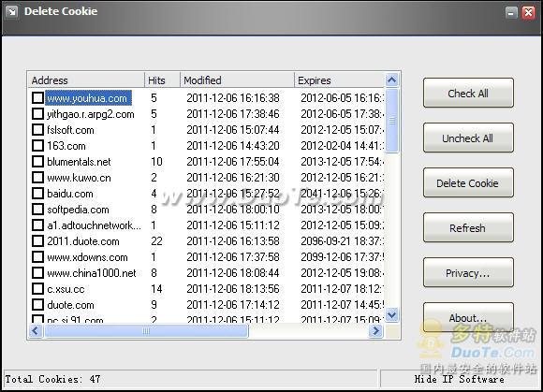Click the Uncheck All button

tap(468, 138)
